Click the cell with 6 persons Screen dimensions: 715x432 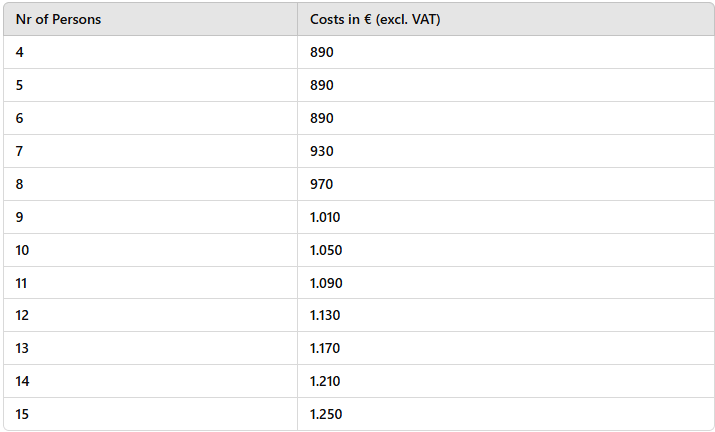[150, 118]
